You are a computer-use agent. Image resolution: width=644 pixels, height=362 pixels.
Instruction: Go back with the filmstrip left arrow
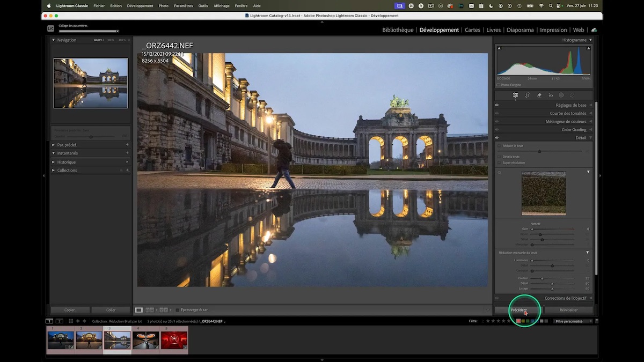tap(78, 321)
